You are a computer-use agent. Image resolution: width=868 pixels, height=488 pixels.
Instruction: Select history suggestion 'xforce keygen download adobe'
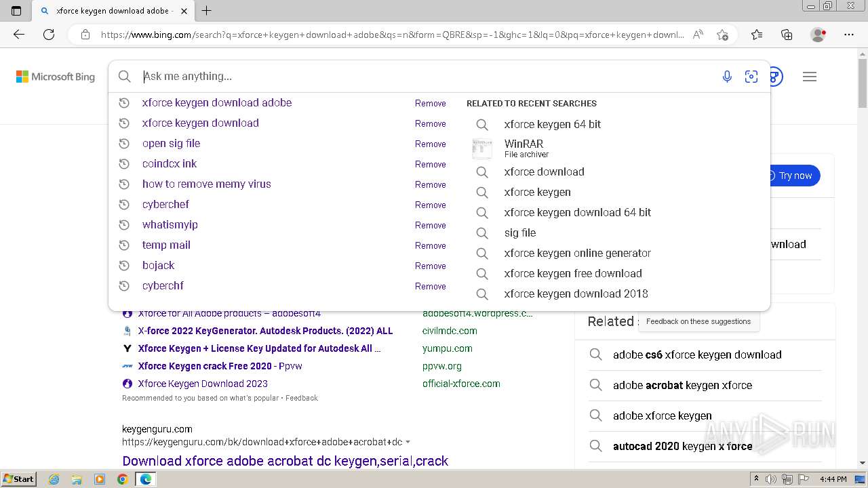coord(217,103)
